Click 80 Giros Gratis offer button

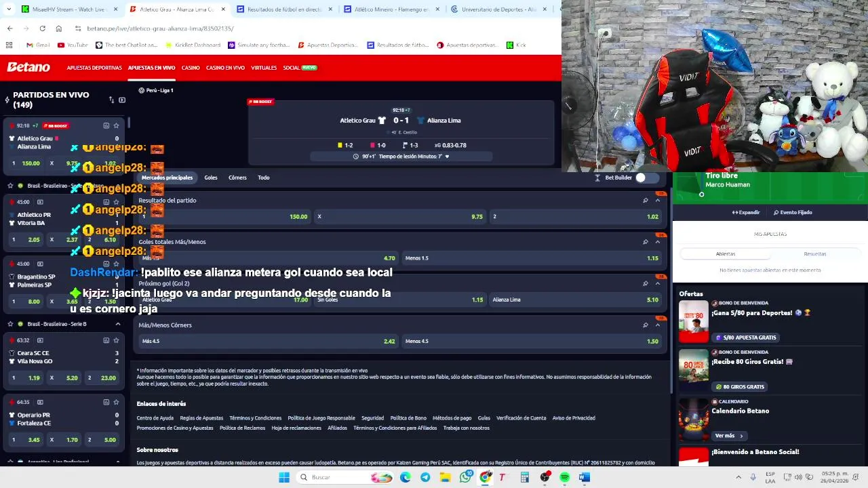point(739,386)
